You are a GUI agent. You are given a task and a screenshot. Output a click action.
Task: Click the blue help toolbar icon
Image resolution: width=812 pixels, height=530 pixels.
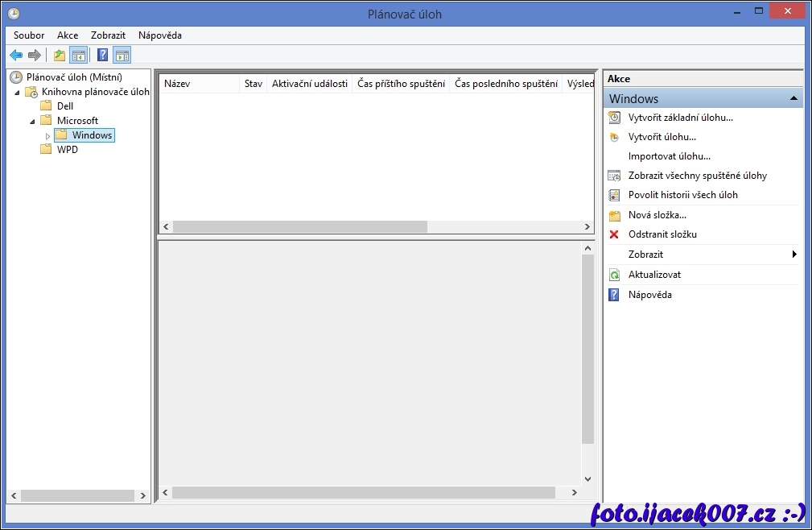(x=102, y=55)
